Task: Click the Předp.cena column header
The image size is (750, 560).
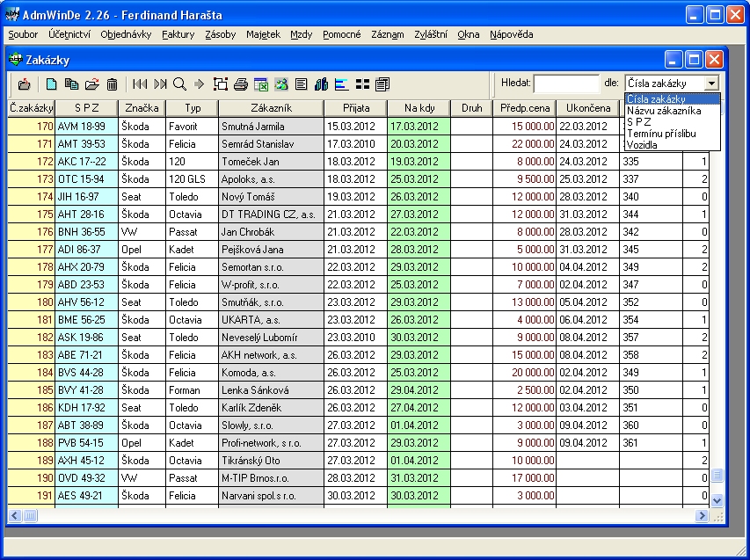Action: (x=525, y=108)
